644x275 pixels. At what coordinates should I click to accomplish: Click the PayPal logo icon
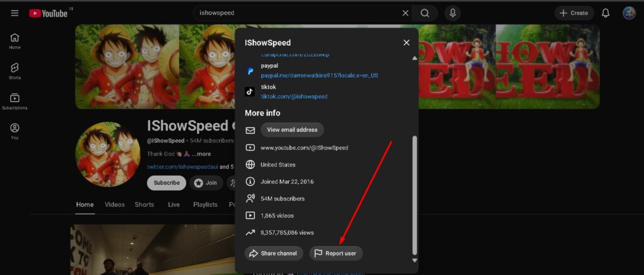coord(250,71)
